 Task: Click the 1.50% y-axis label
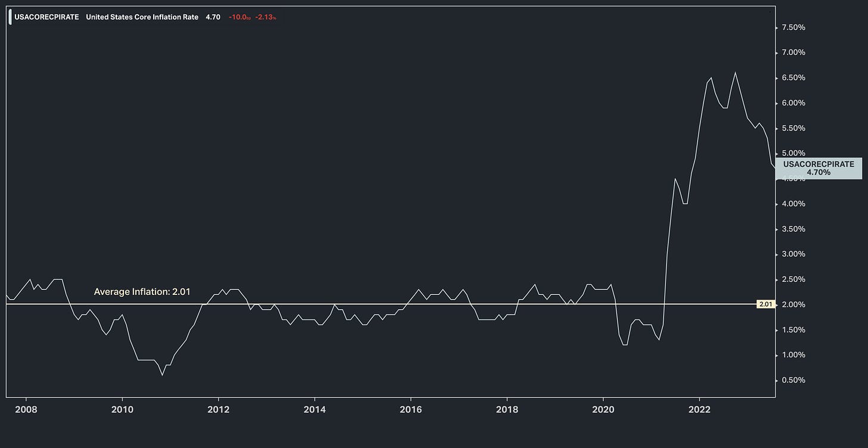[792, 330]
